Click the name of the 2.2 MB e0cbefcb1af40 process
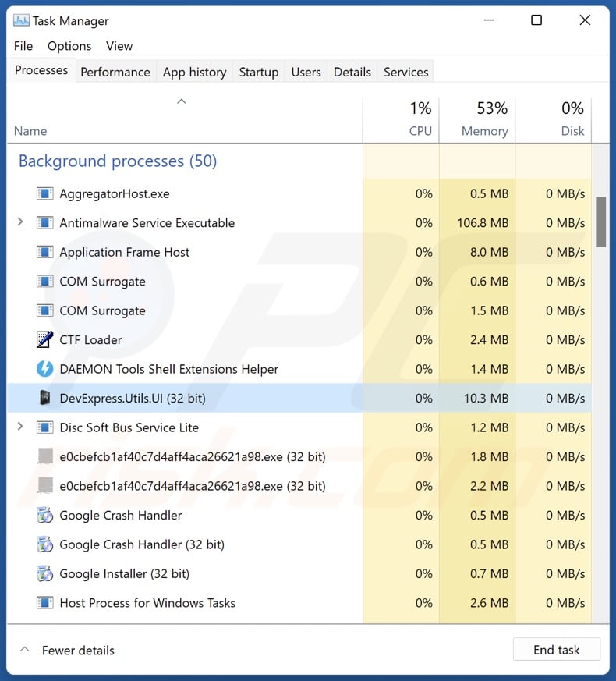The image size is (616, 681). (x=193, y=486)
